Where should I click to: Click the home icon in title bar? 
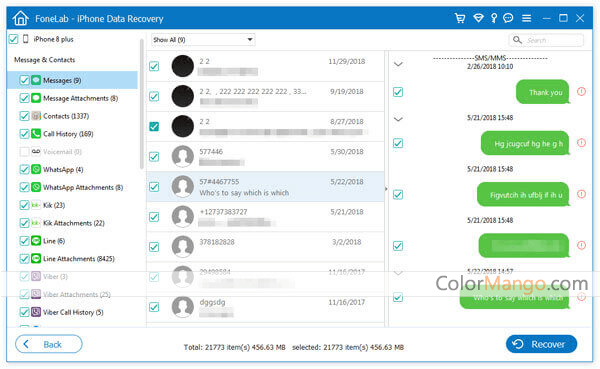pyautogui.click(x=20, y=18)
